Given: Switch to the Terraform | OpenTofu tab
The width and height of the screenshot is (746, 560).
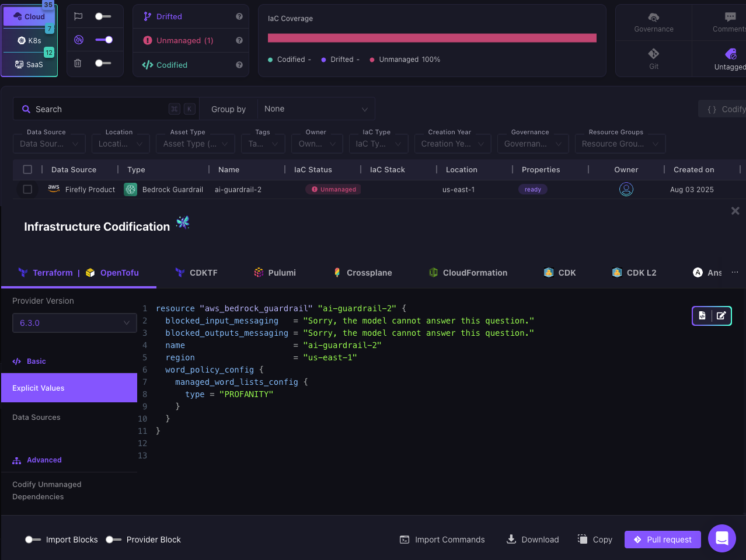Looking at the screenshot, I should coord(79,273).
